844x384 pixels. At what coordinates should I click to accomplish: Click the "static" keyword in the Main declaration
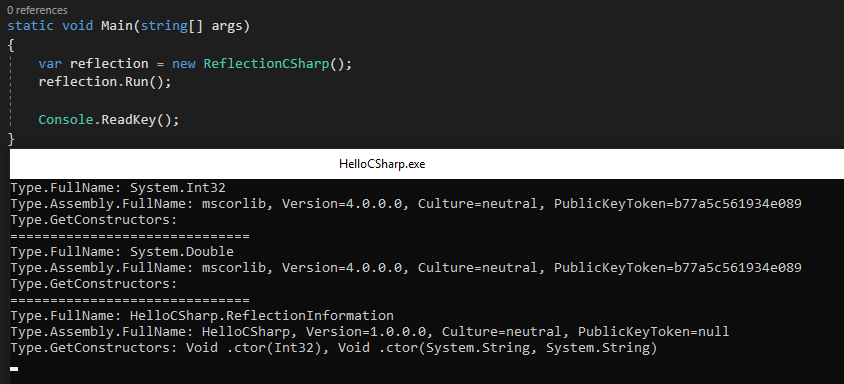click(x=31, y=26)
